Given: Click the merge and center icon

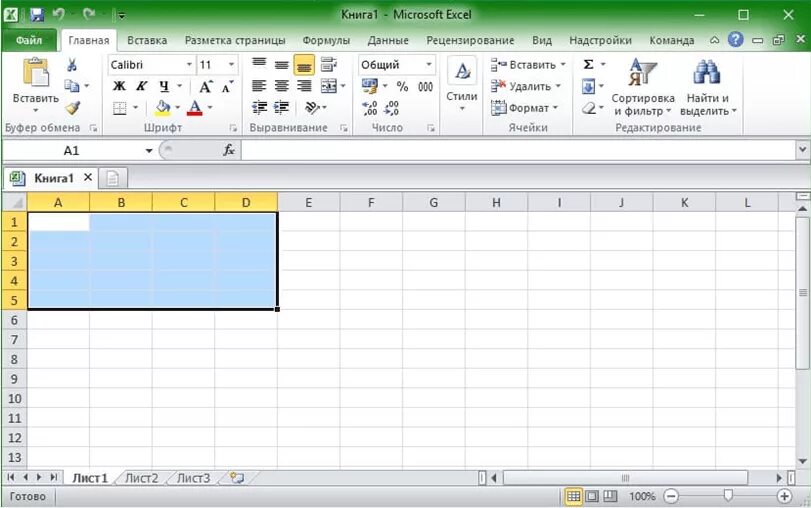Looking at the screenshot, I should pos(329,86).
